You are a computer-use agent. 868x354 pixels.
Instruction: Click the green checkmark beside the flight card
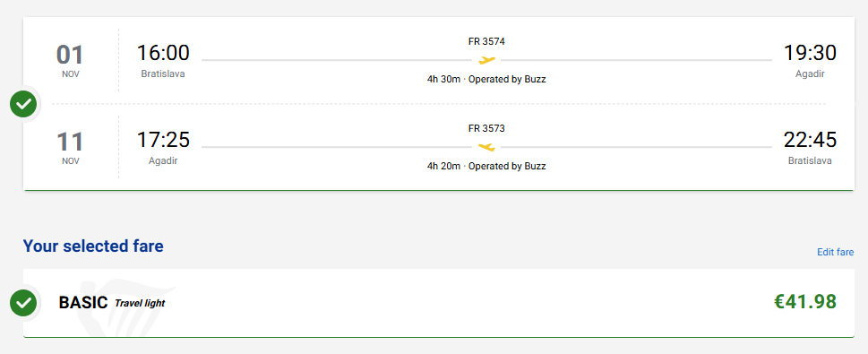[x=23, y=104]
